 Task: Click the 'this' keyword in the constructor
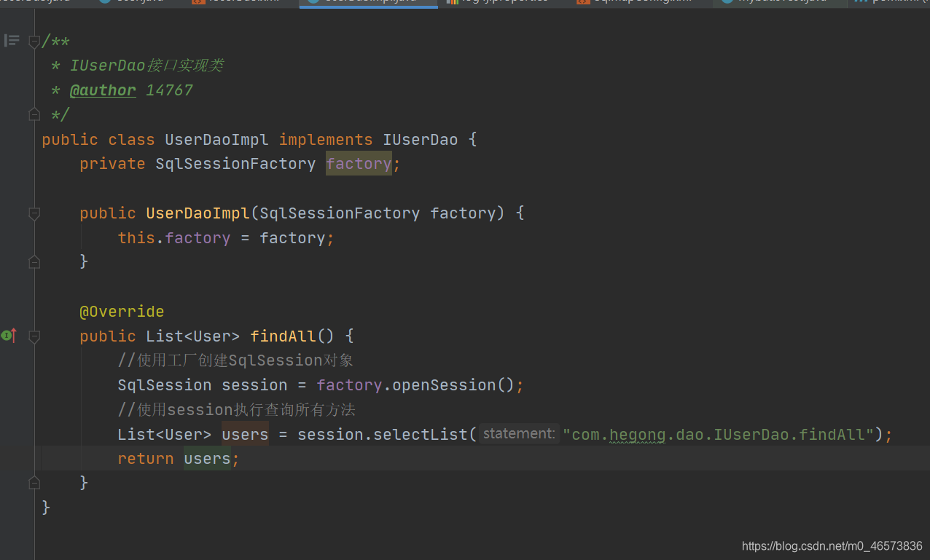[x=136, y=238]
